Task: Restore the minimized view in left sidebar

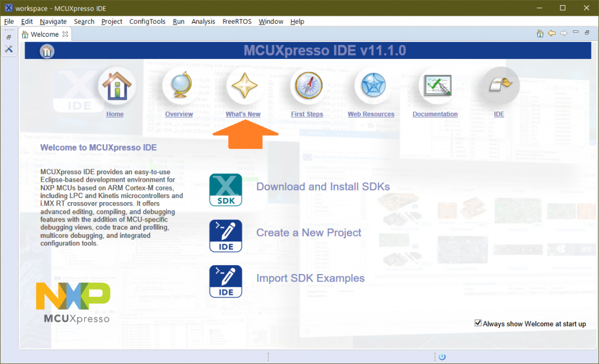Action: 9,37
